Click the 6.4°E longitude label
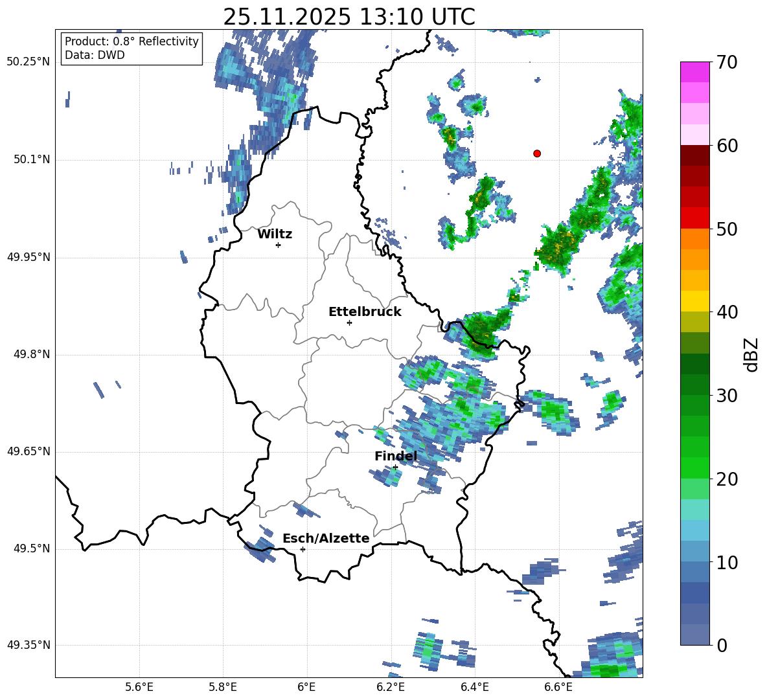 coord(474,687)
